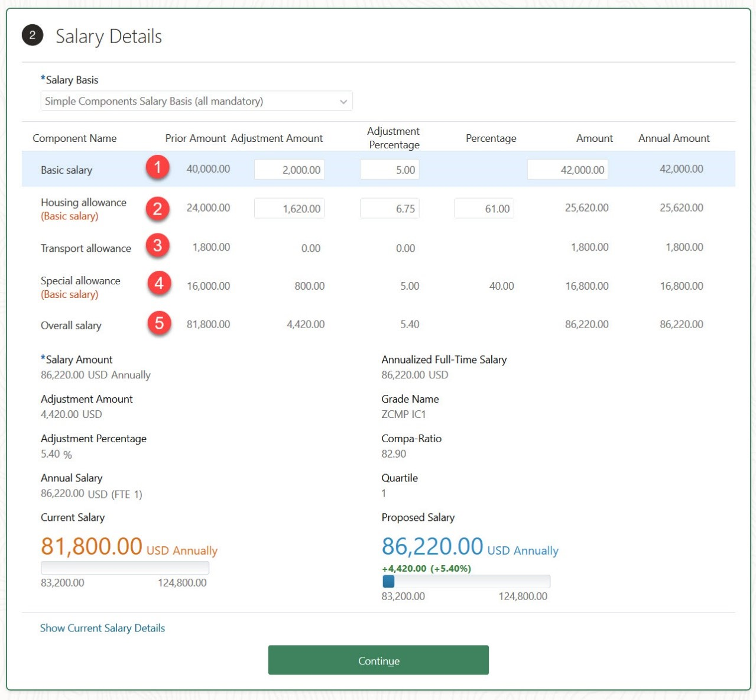
Task: Click callout icon 3 next to Transport allowance
Action: pos(157,245)
